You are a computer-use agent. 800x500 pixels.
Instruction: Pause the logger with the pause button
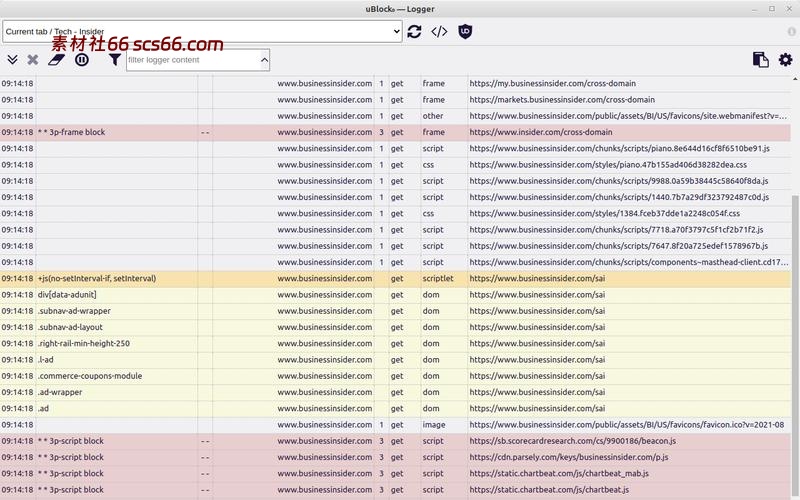(82, 60)
